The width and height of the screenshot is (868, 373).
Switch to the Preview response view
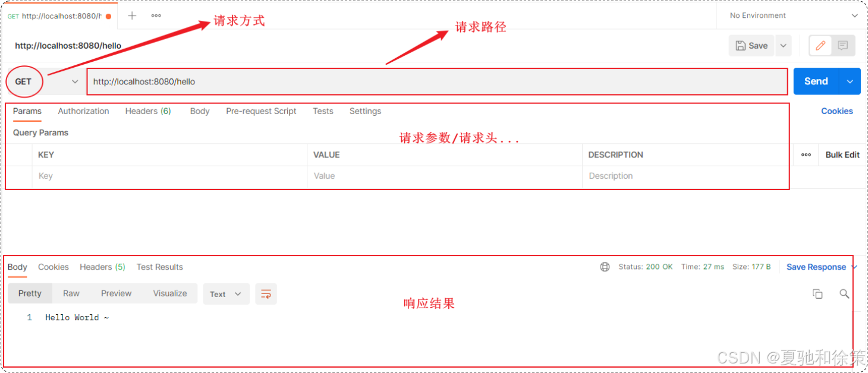pyautogui.click(x=116, y=293)
